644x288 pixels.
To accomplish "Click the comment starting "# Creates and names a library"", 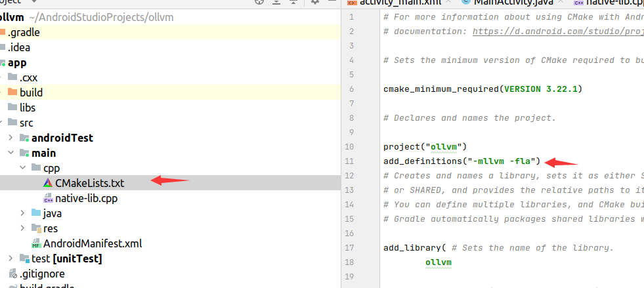I will (514, 176).
